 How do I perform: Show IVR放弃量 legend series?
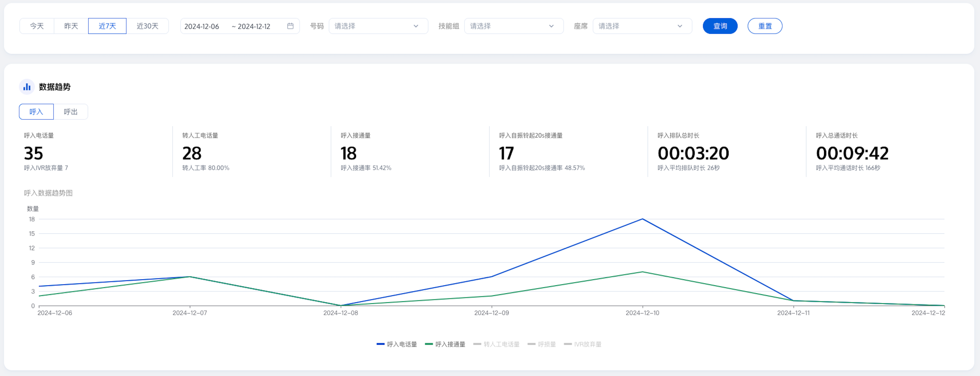583,344
